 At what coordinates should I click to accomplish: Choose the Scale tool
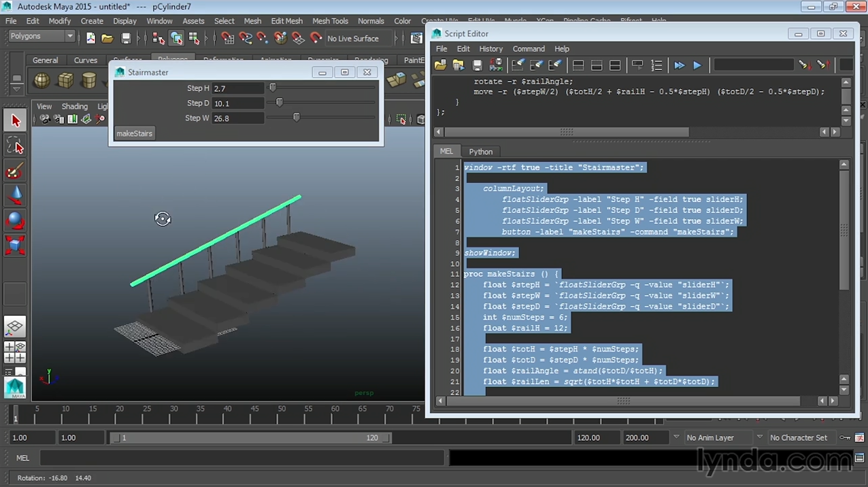(x=15, y=244)
